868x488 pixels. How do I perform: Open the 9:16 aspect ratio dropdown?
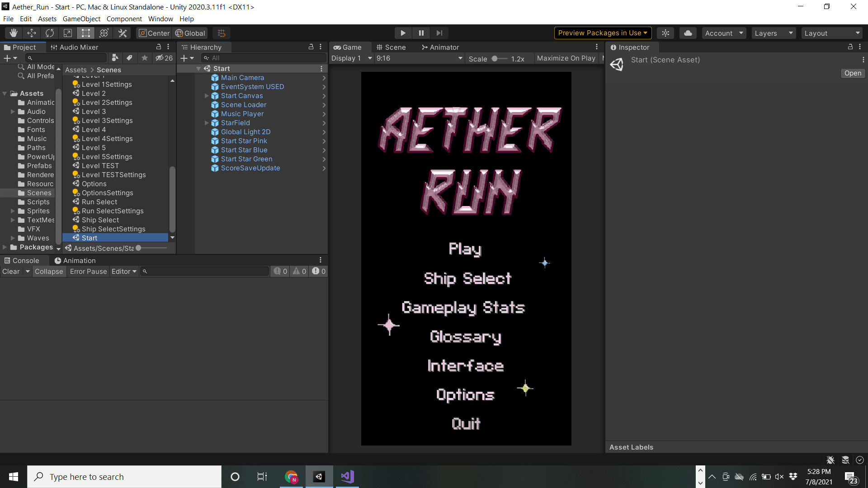419,58
